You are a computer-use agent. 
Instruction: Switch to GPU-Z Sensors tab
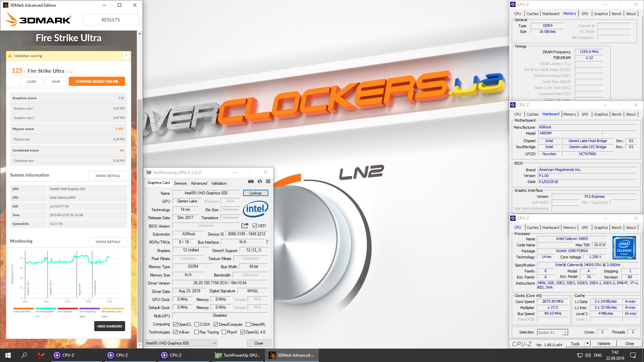coord(180,183)
